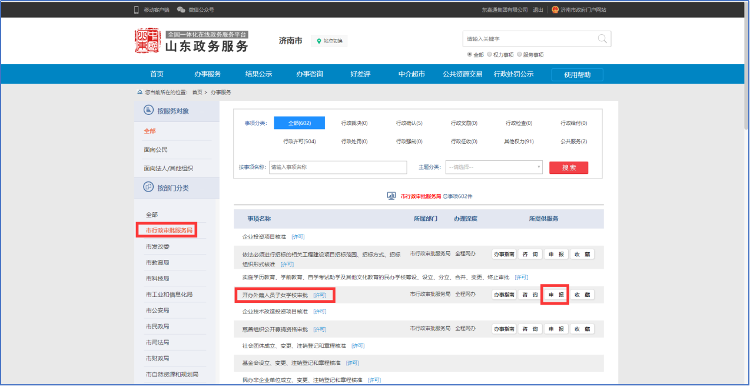Open 办事服务 in the navigation bar
This screenshot has width=750, height=386.
207,74
